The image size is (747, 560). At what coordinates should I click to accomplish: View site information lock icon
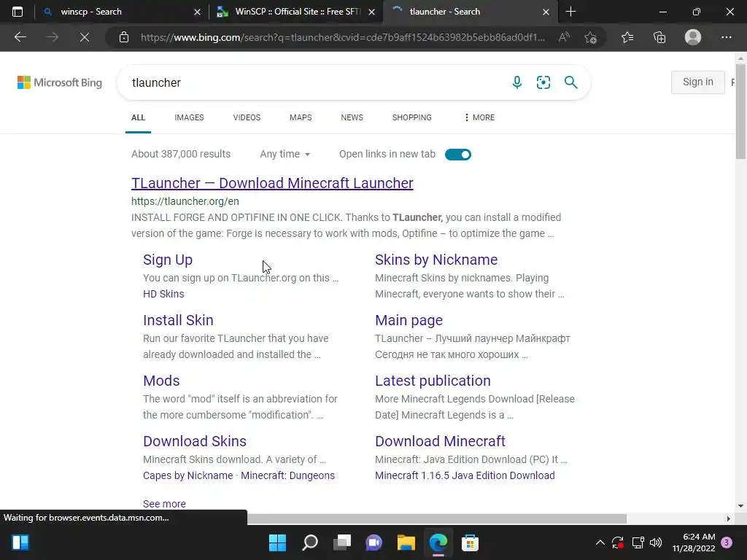(x=124, y=37)
